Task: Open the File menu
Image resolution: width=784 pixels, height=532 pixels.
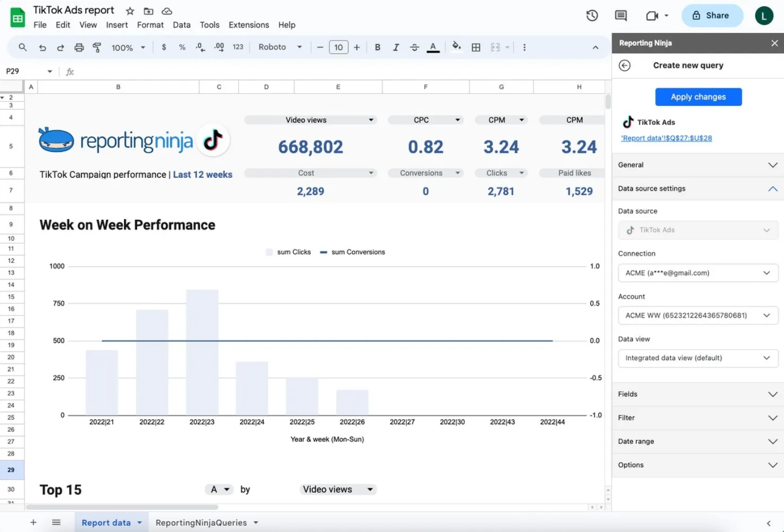Action: [40, 25]
